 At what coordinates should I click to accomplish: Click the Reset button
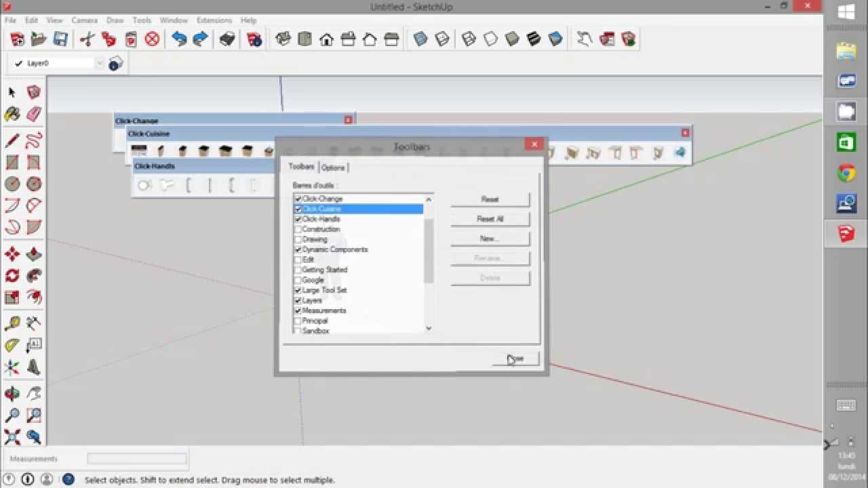pyautogui.click(x=490, y=199)
